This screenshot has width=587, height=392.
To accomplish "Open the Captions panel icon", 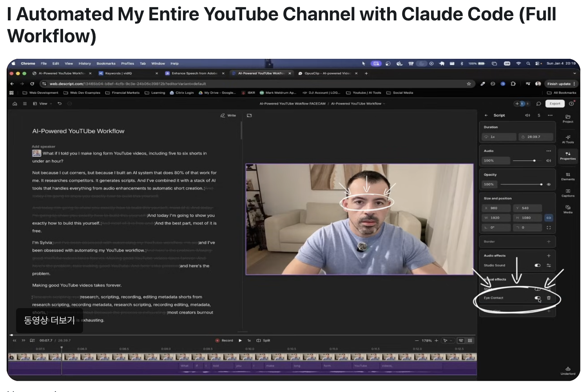I will point(568,192).
